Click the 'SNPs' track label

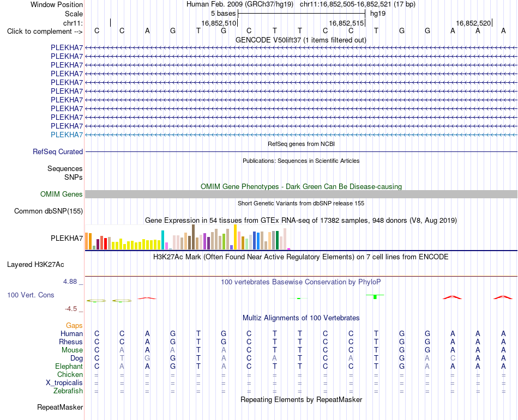[74, 177]
